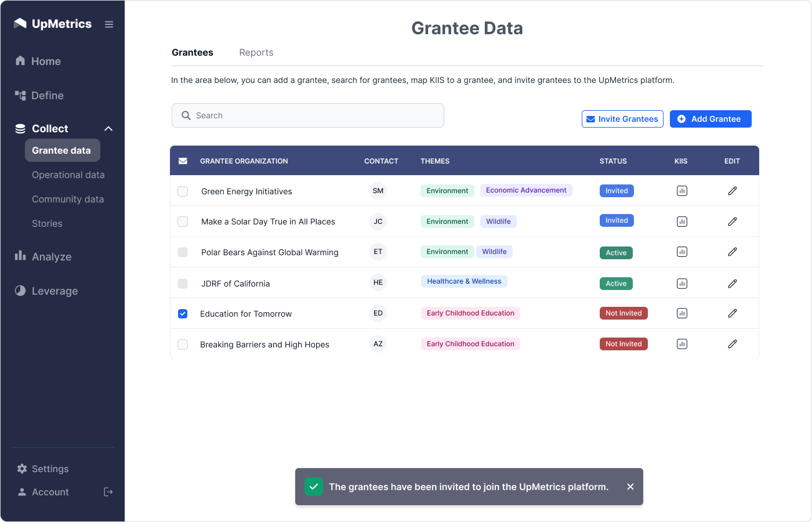This screenshot has width=812, height=522.
Task: Collapse the Collect section chevron
Action: point(108,129)
